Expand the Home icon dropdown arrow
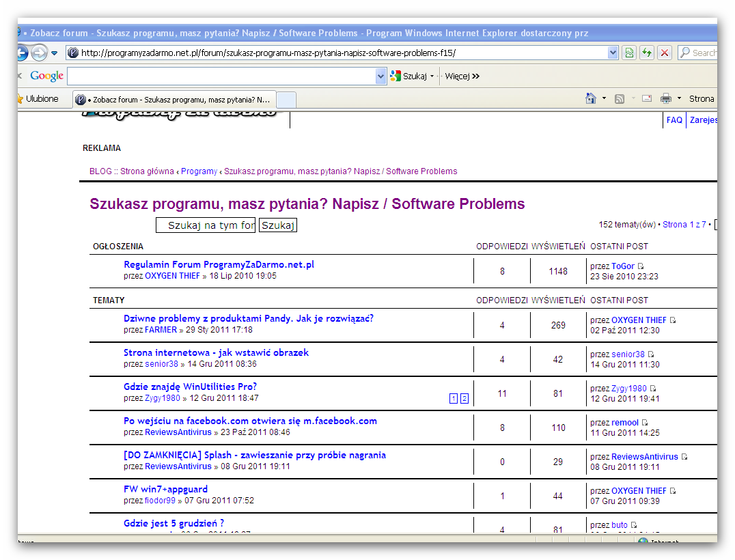The height and width of the screenshot is (560, 735). pos(604,98)
